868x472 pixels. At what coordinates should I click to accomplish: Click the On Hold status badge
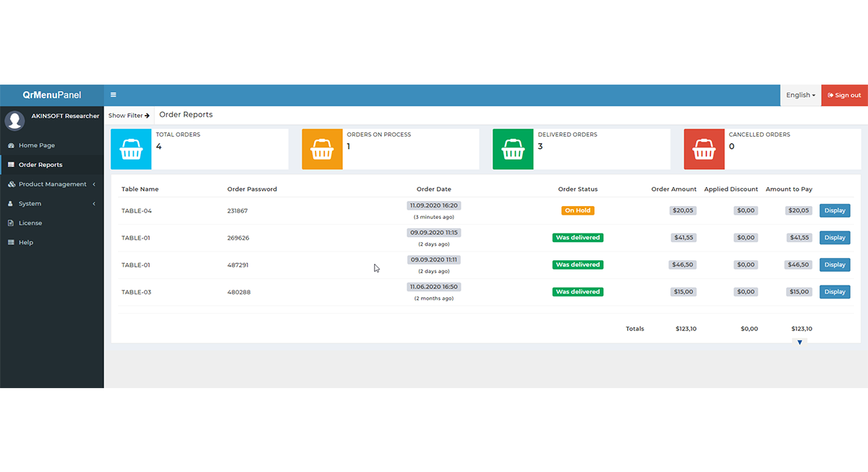tap(578, 210)
